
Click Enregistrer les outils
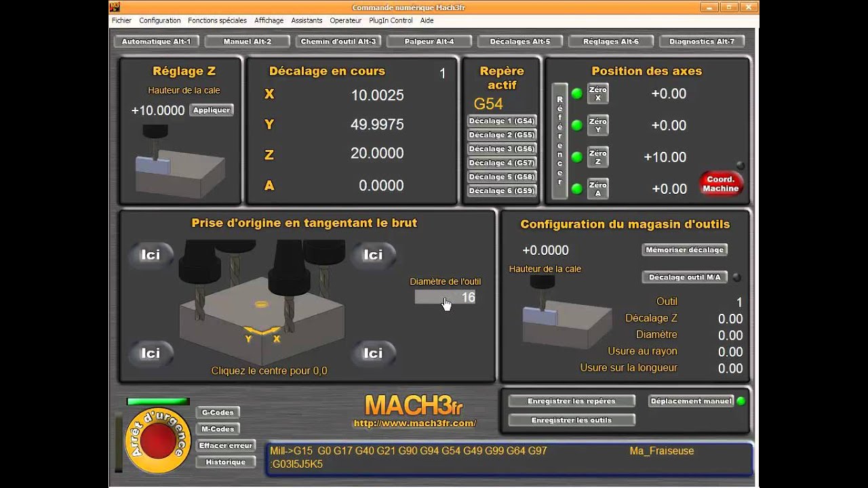click(x=572, y=420)
